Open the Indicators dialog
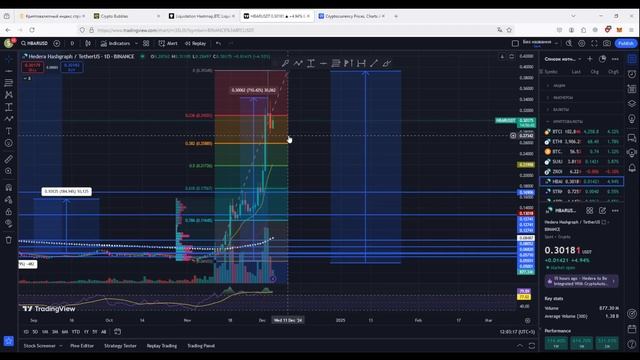Viewport: 640px width, 360px height. [x=115, y=43]
